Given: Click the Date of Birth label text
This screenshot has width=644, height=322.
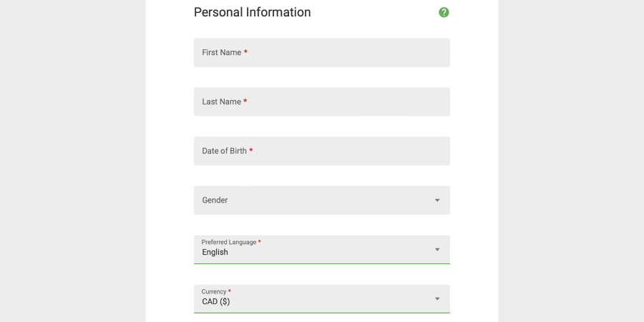Looking at the screenshot, I should (224, 151).
